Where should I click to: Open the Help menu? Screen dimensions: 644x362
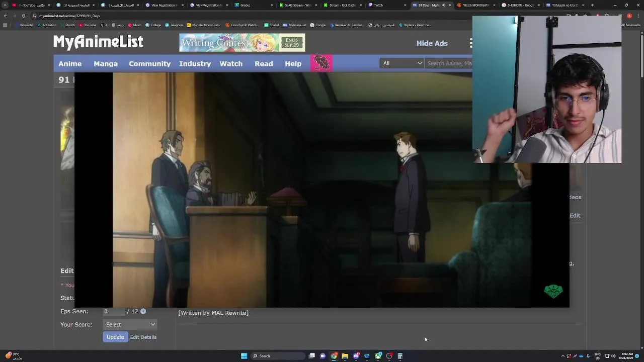[x=293, y=63]
